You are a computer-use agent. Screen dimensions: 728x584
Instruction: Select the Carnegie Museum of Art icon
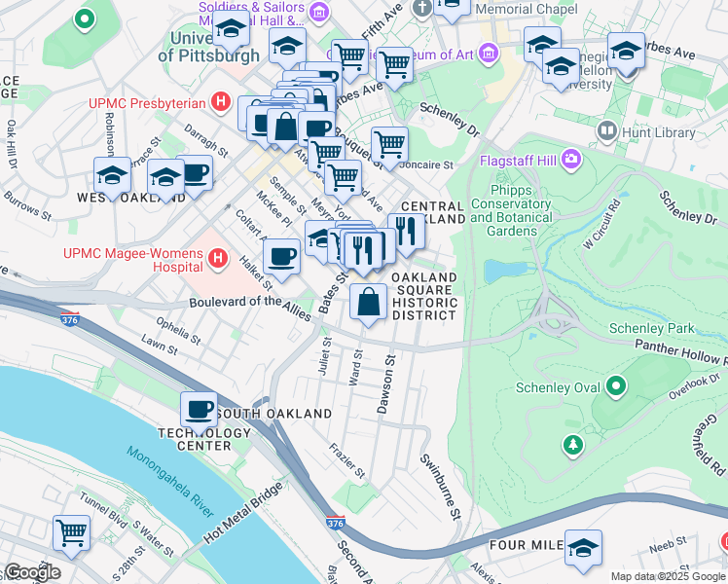click(489, 53)
